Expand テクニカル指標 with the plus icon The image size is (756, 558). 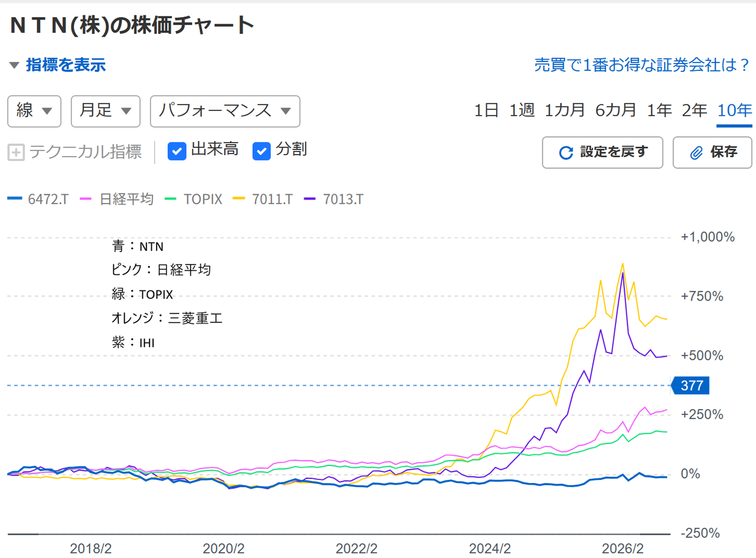16,152
